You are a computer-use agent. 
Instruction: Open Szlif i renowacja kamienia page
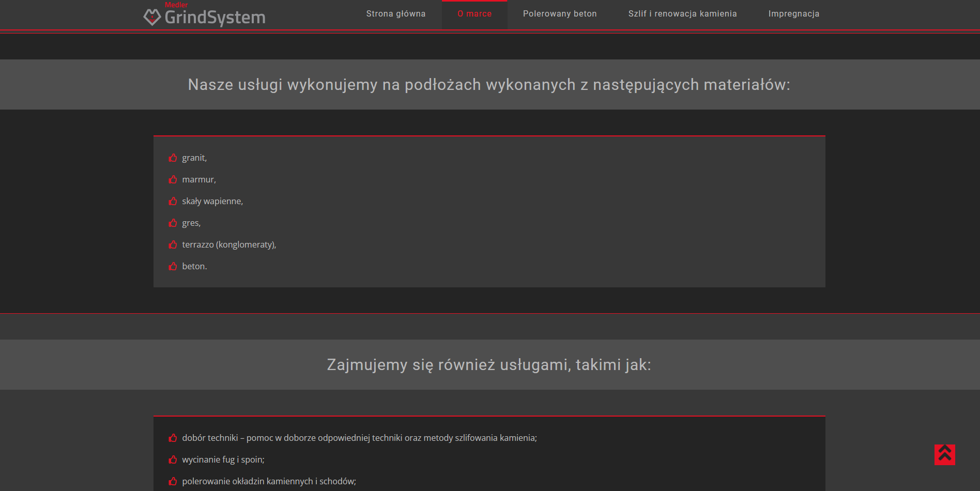pos(682,14)
